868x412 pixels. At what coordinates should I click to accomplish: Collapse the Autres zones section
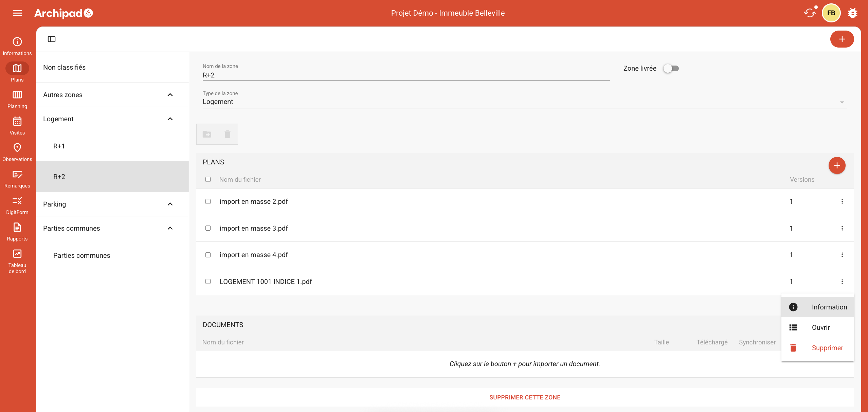pyautogui.click(x=170, y=95)
